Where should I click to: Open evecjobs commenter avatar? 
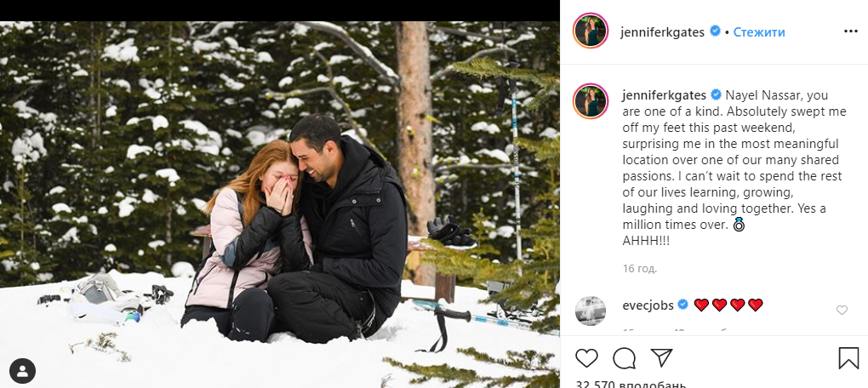point(591,311)
